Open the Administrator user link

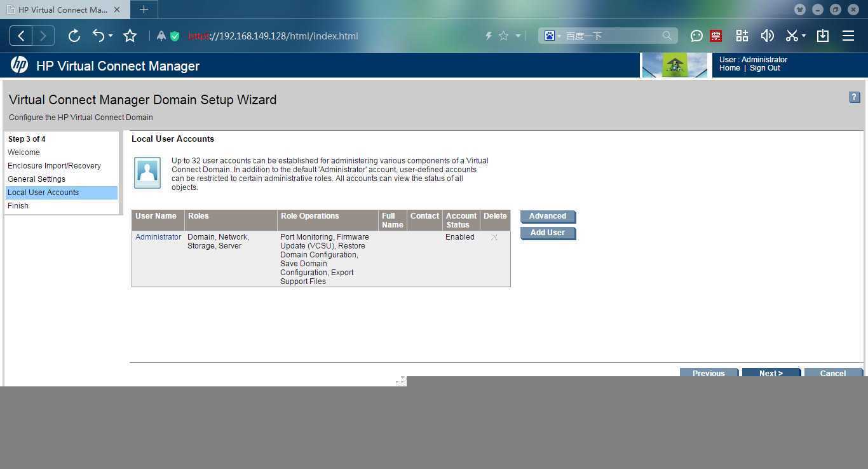pyautogui.click(x=158, y=237)
